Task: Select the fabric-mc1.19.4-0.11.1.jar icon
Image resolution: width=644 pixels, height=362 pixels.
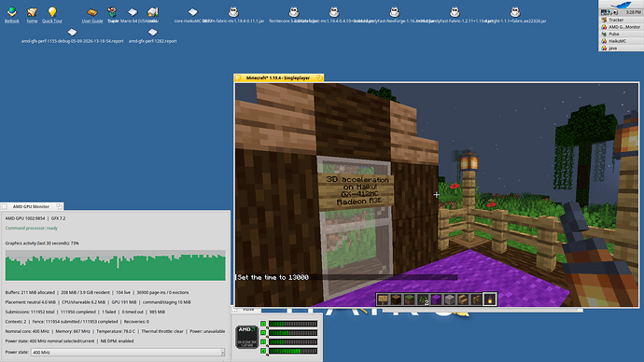Action: (233, 12)
